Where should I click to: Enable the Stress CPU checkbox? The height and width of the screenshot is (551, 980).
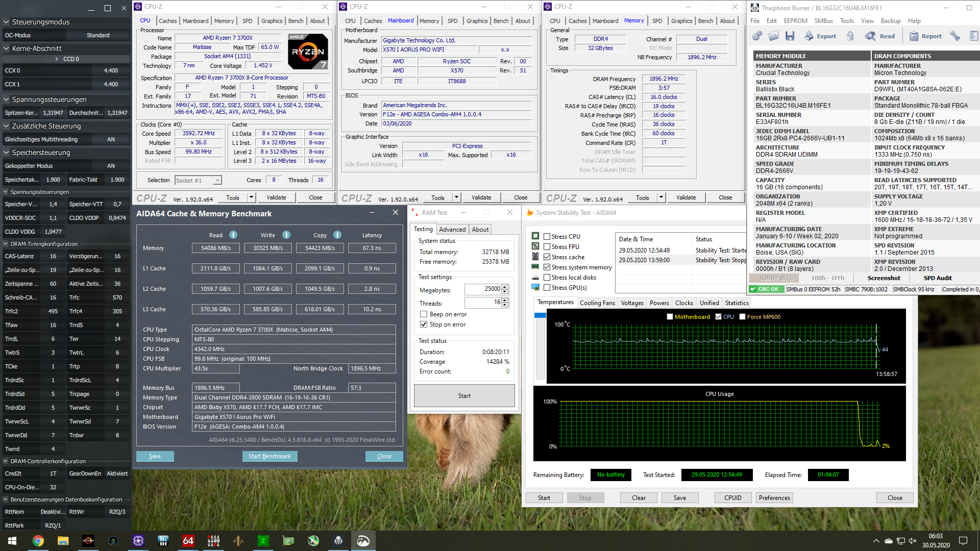click(546, 236)
